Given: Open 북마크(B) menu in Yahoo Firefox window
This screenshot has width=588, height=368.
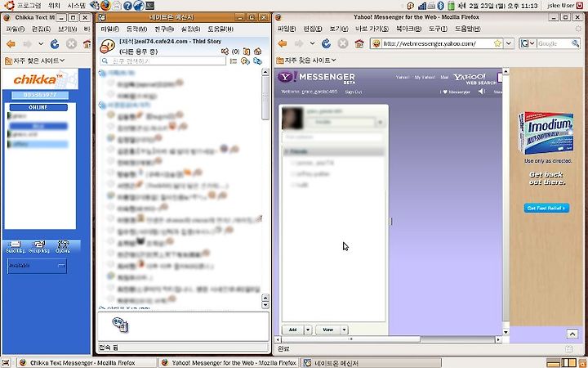Looking at the screenshot, I should point(409,29).
